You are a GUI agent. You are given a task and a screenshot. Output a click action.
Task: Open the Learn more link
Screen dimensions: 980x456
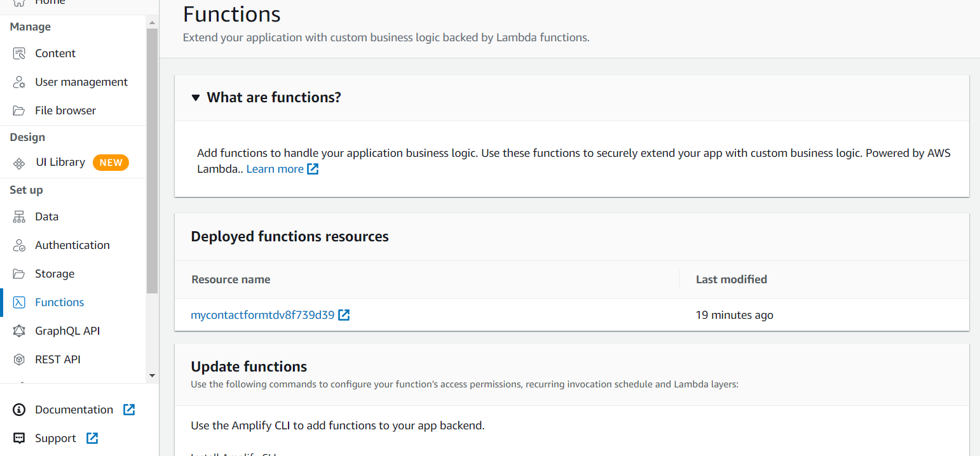pyautogui.click(x=275, y=169)
